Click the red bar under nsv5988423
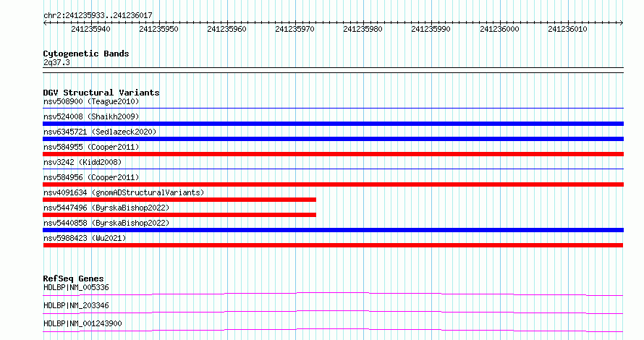 pos(333,245)
